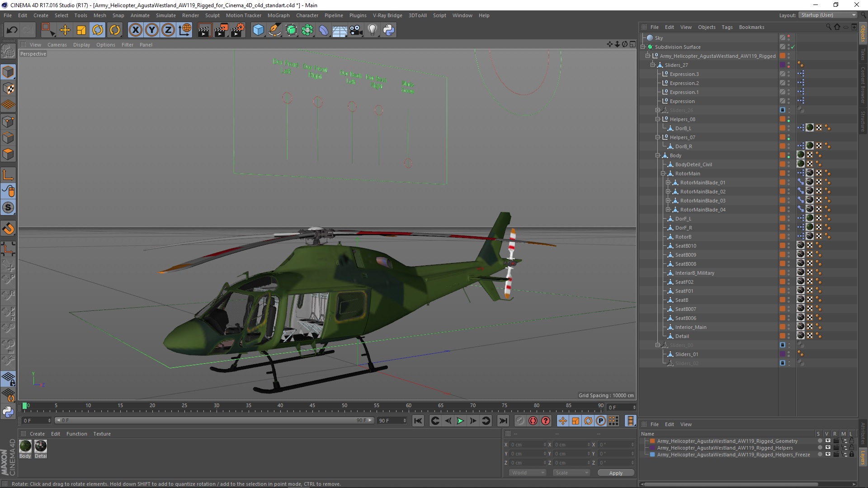This screenshot has width=868, height=488.
Task: Play animation forward
Action: (x=460, y=421)
